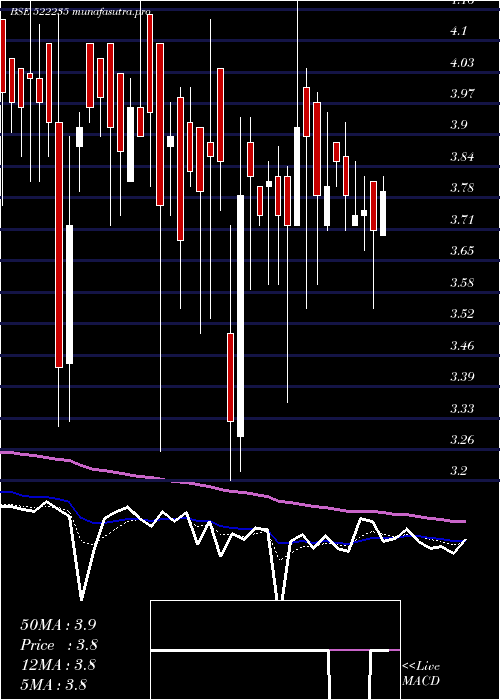
Task: Click inside the MACD panel upper box
Action: click(x=275, y=625)
